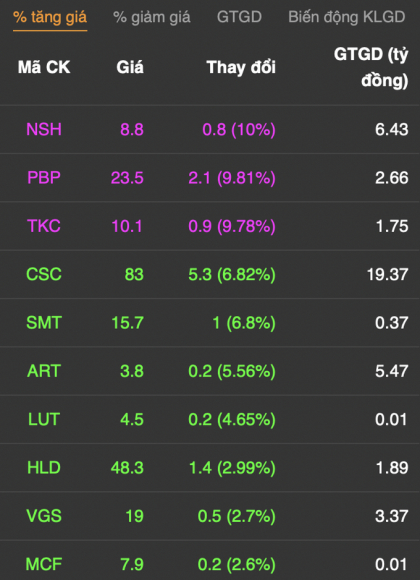
Task: Select the GTGD tab
Action: 239,17
